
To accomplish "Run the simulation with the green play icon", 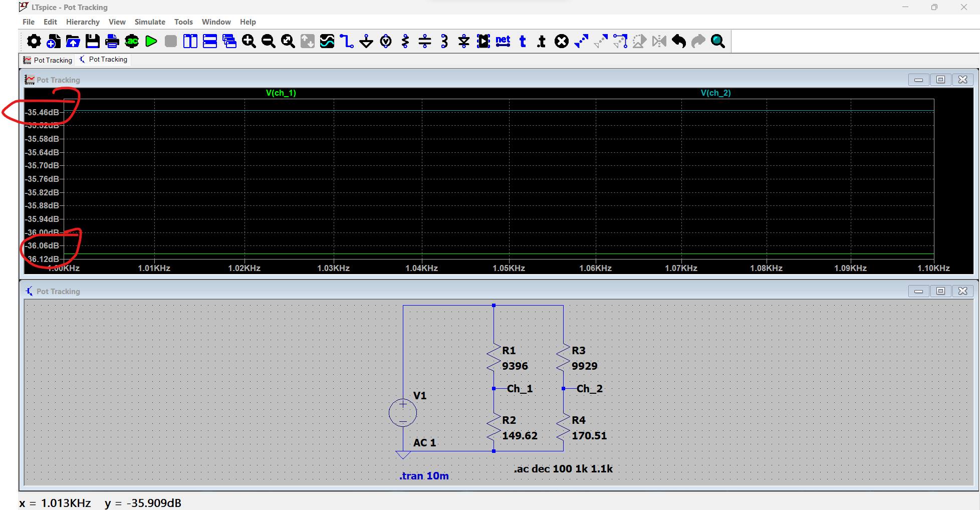I will click(151, 41).
